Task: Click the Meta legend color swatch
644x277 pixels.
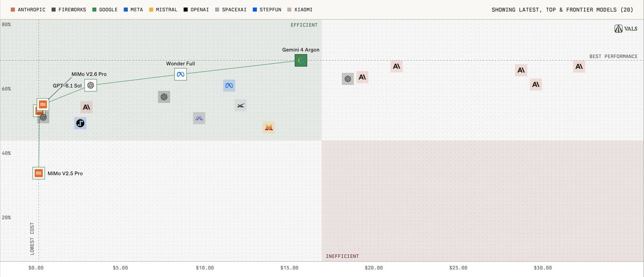Action: coord(125,9)
